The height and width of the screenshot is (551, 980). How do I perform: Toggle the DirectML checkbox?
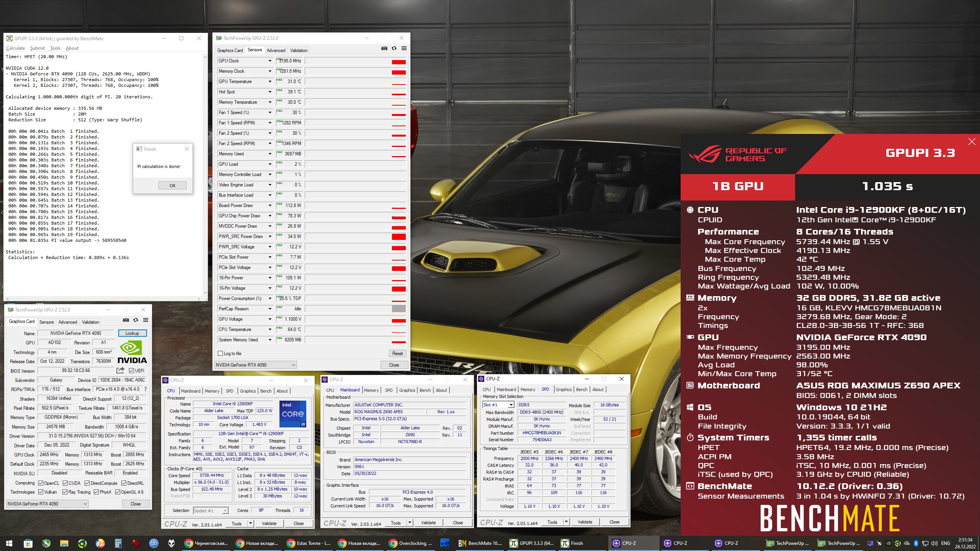[124, 483]
